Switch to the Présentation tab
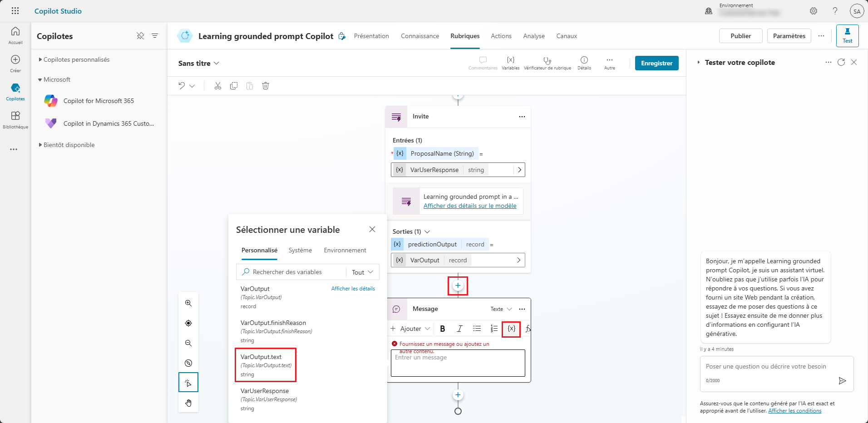The width and height of the screenshot is (868, 423). [371, 36]
